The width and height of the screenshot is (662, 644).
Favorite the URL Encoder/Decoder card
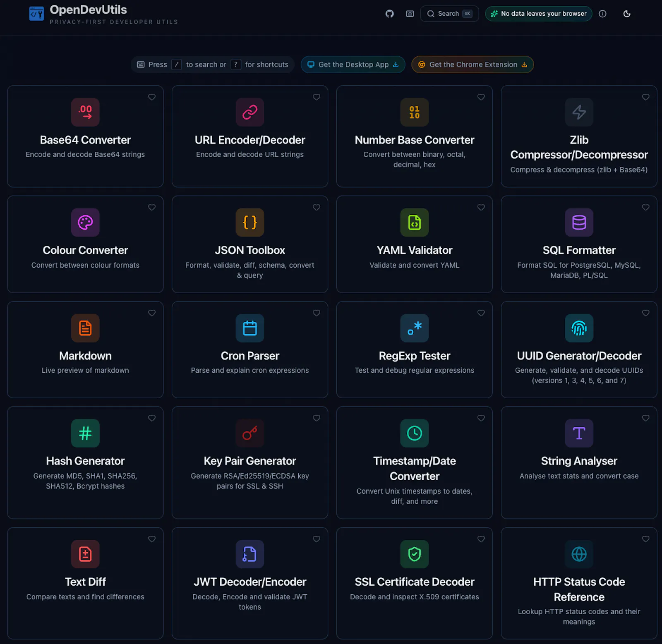[x=317, y=97]
